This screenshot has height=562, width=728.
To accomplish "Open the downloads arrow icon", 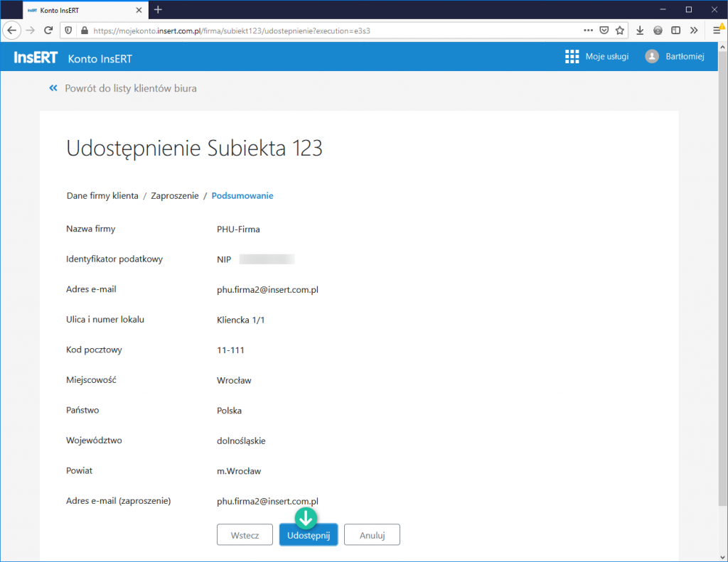I will click(x=640, y=31).
